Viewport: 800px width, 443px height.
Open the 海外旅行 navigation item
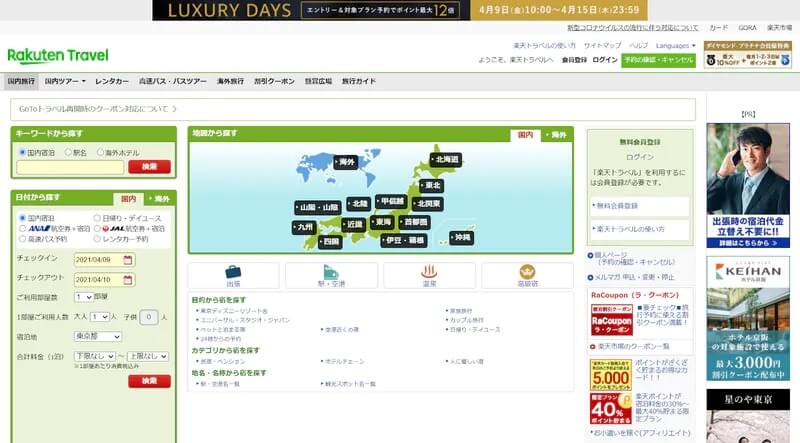(231, 81)
